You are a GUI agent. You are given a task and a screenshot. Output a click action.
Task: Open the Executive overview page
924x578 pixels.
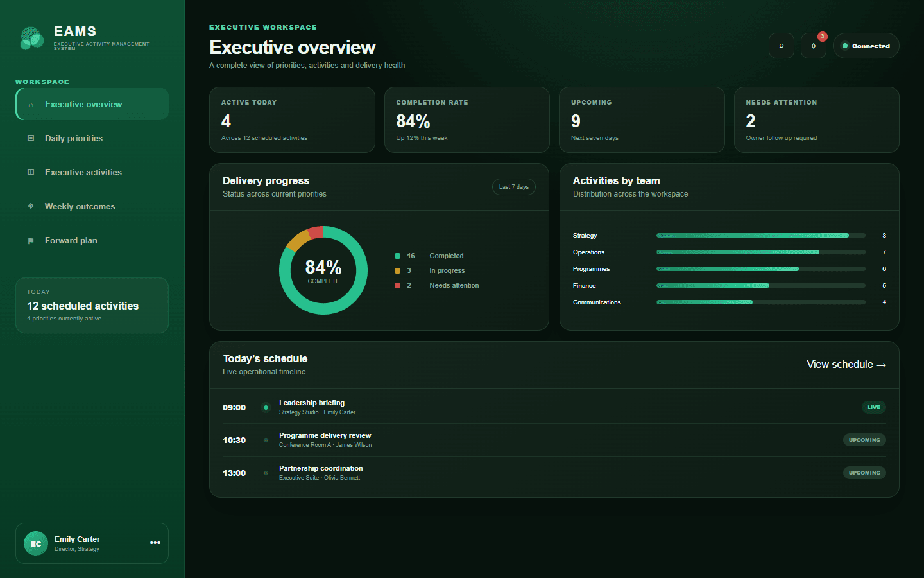click(92, 104)
